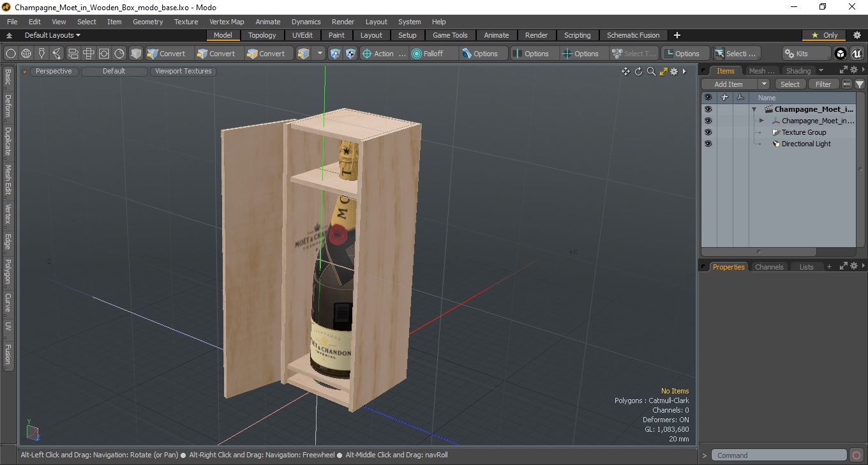The height and width of the screenshot is (465, 868).
Task: Add a new tab to Properties panel
Action: pos(829,267)
